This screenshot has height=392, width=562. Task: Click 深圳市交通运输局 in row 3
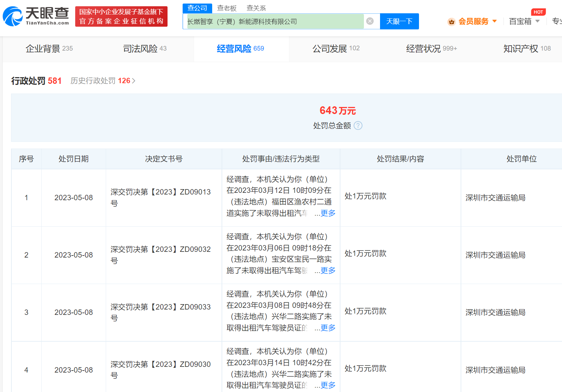coord(495,313)
